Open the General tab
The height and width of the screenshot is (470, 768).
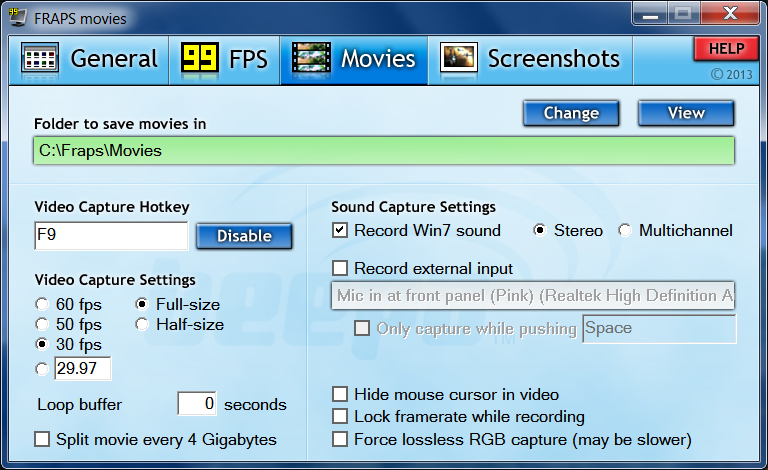(x=89, y=60)
